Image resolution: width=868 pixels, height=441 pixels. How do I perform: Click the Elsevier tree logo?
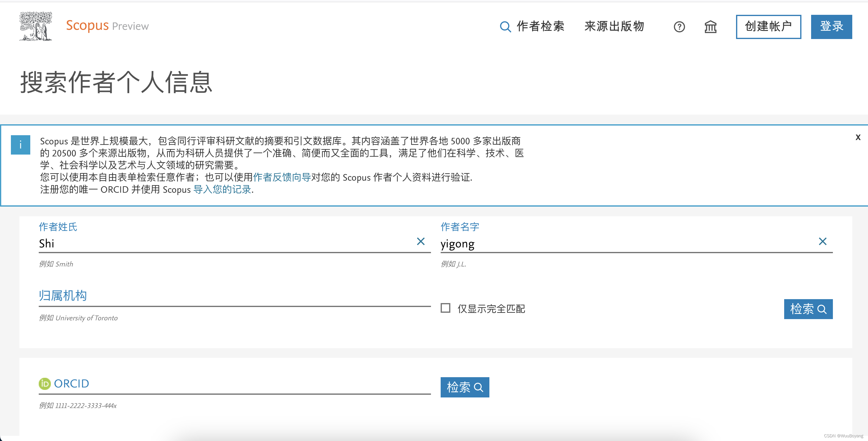tap(35, 26)
